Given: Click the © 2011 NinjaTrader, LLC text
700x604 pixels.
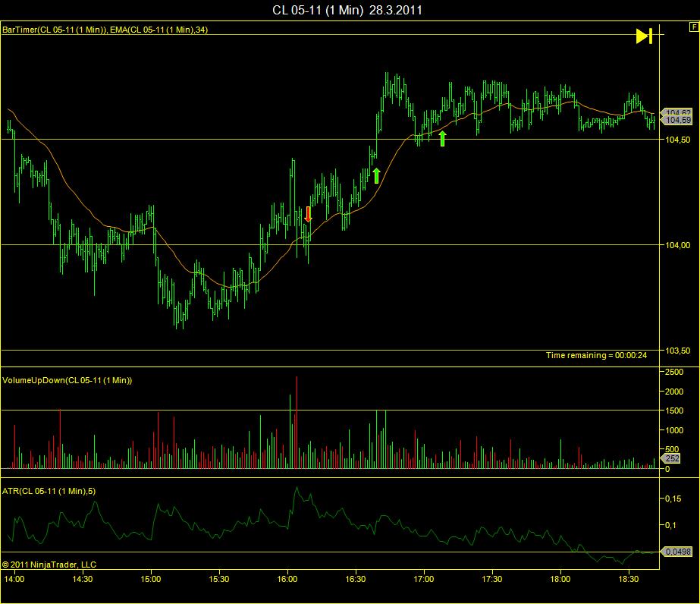Looking at the screenshot, I should (49, 565).
